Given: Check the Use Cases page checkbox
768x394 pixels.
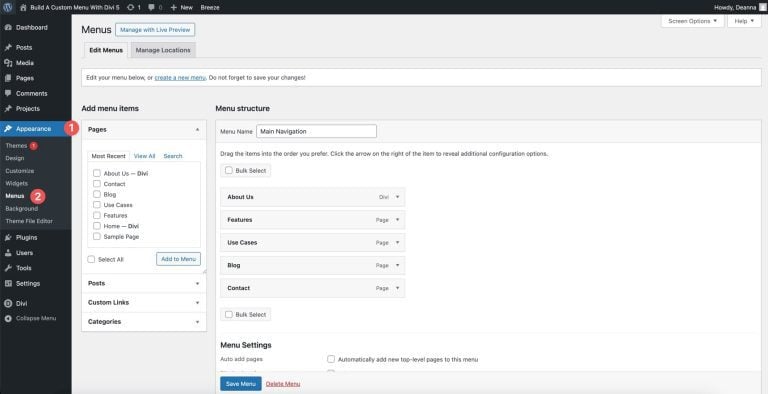Looking at the screenshot, I should [x=96, y=205].
